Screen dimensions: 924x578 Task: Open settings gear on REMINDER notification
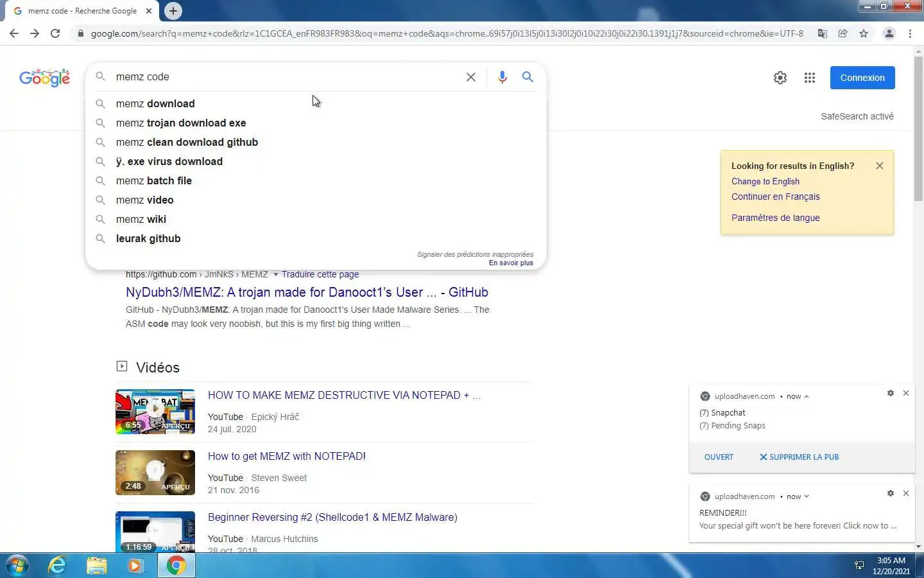(x=891, y=493)
